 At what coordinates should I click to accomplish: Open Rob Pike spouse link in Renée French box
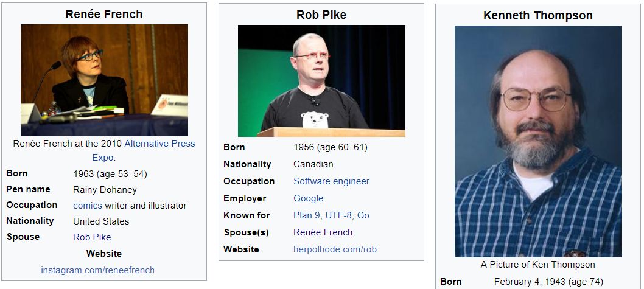[x=92, y=237]
